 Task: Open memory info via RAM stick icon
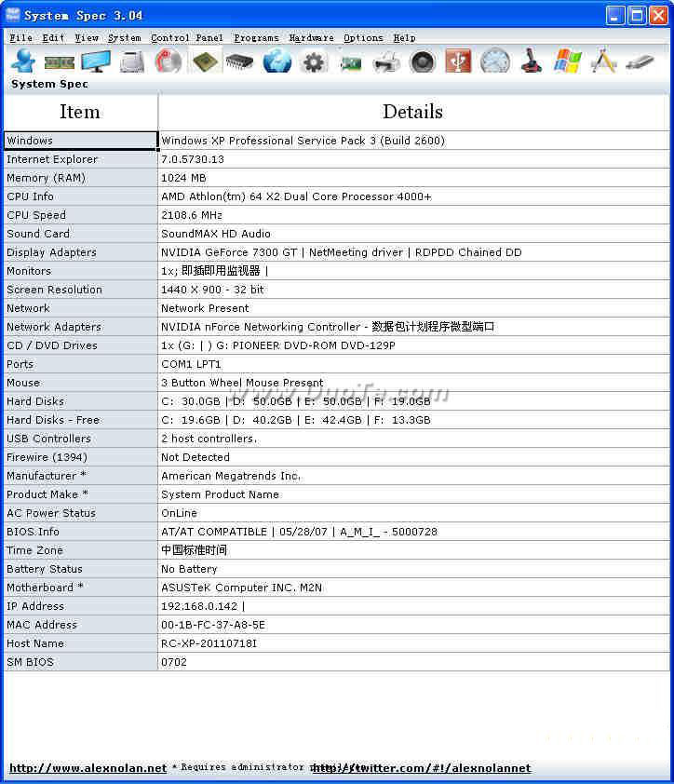point(59,61)
